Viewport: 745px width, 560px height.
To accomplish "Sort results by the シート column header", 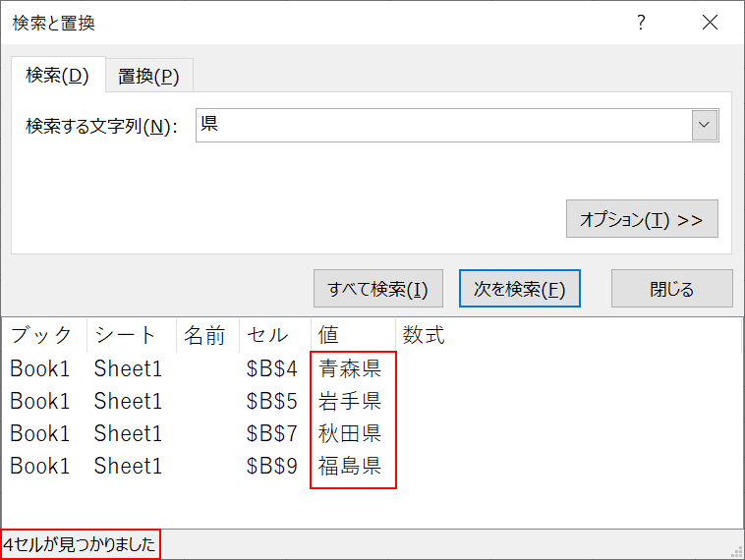I will (132, 335).
